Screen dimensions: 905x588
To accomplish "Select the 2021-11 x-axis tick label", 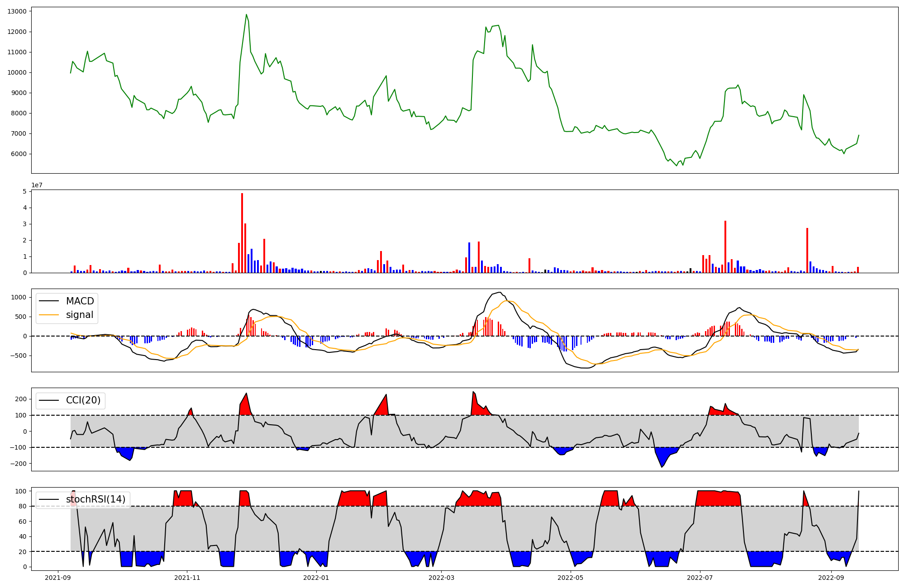I will pyautogui.click(x=187, y=578).
